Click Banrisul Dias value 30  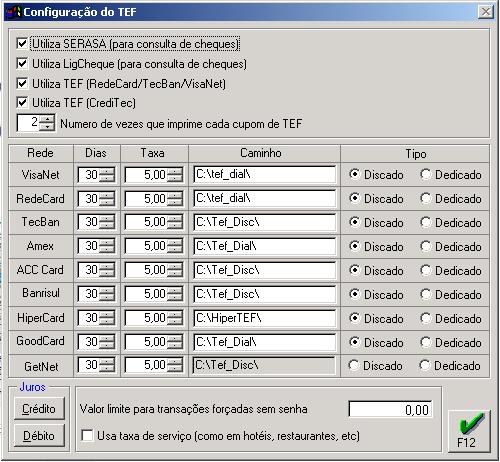(x=89, y=294)
